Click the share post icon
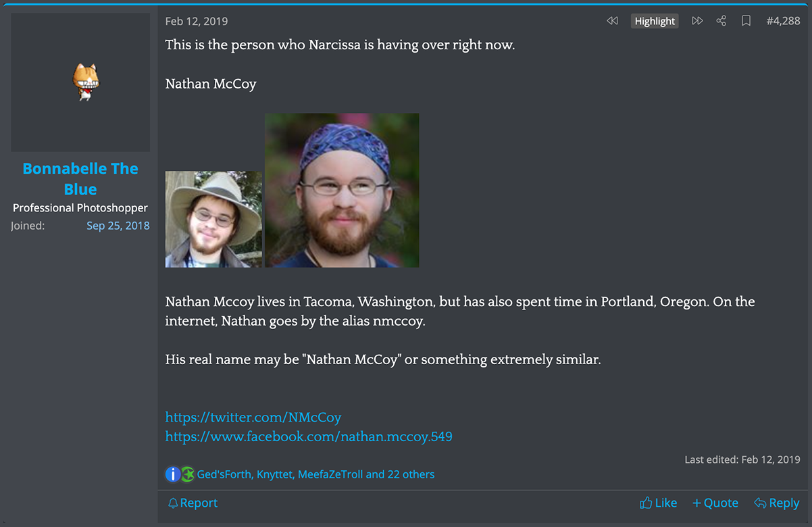 click(721, 21)
